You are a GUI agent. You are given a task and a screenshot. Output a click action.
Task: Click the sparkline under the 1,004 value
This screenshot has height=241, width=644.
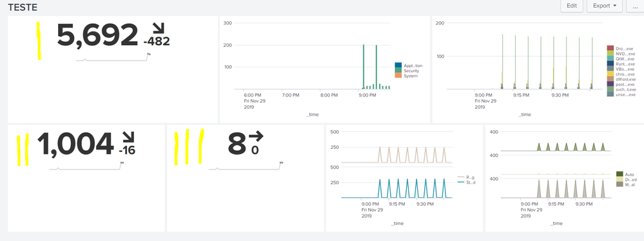coord(86,166)
